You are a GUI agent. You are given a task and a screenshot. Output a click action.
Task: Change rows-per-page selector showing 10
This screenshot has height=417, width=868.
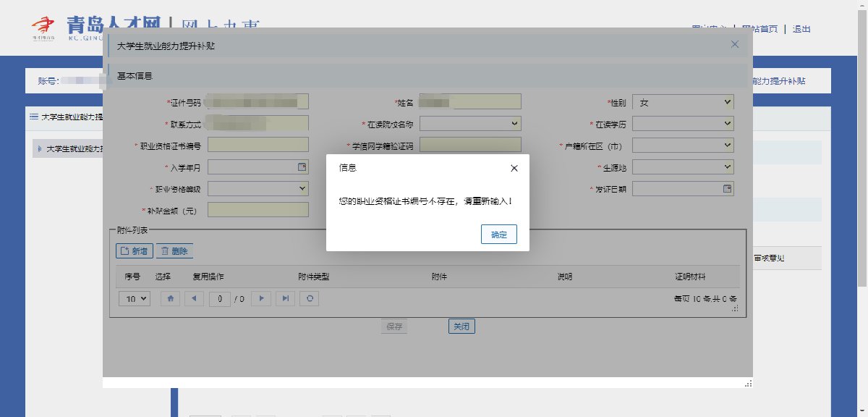[x=134, y=298]
